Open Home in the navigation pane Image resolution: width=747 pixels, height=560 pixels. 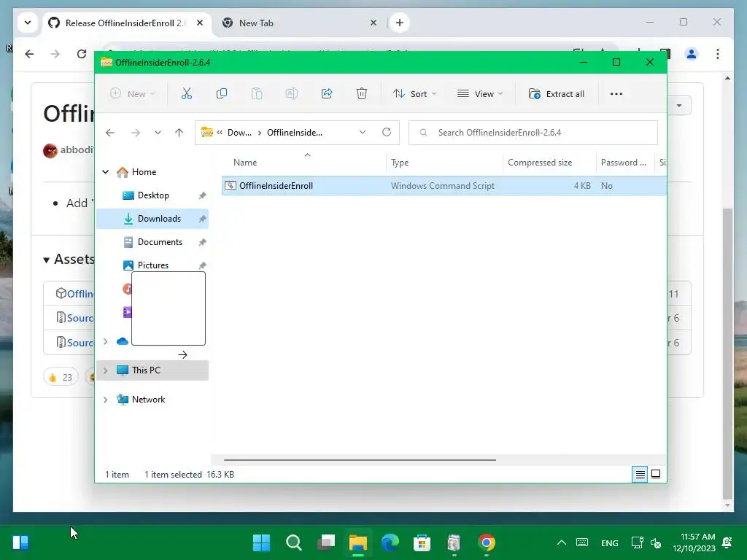144,172
